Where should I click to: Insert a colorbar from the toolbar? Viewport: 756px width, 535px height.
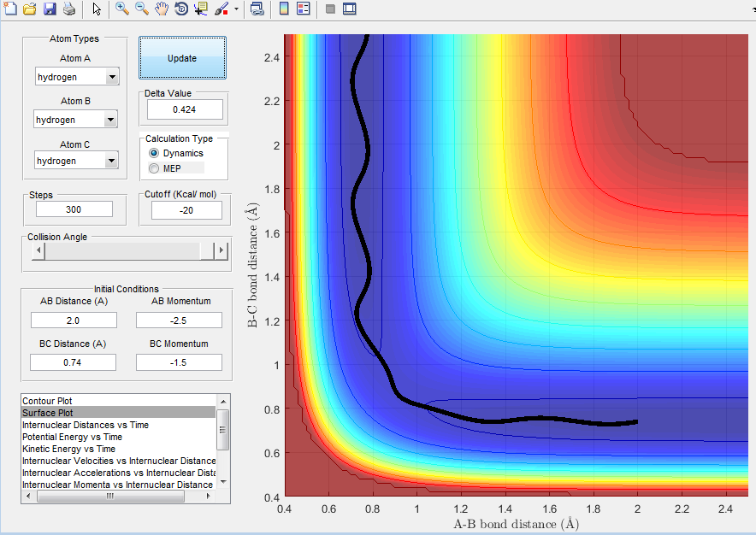pos(285,9)
